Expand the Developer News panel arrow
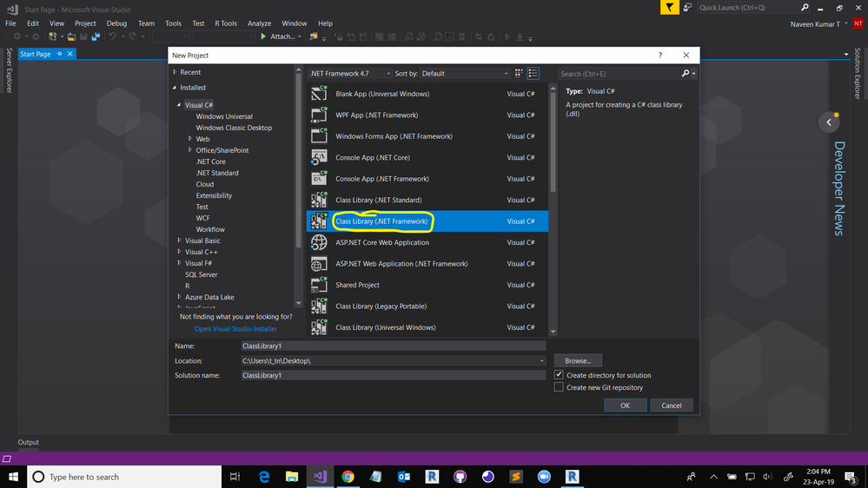868x488 pixels. pos(829,122)
